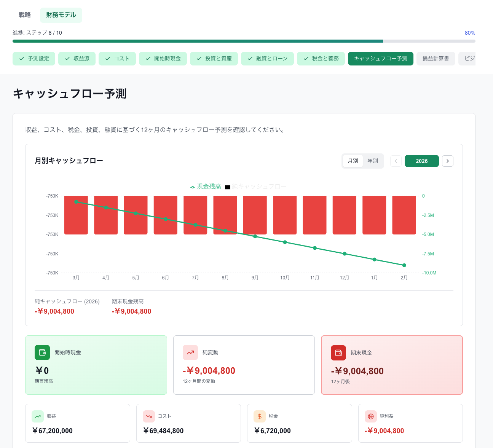This screenshot has height=448, width=493.
Task: Click the 期末現金 red wallet icon
Action: tap(338, 353)
